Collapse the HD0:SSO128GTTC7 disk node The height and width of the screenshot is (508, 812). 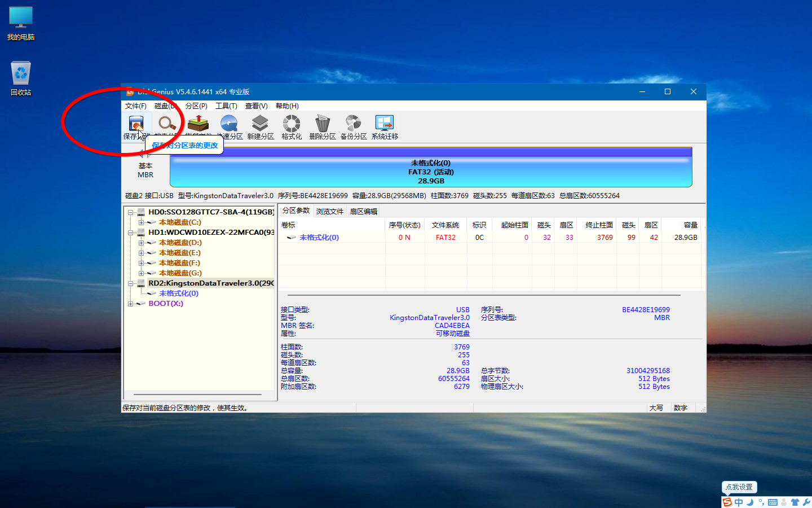pos(131,212)
